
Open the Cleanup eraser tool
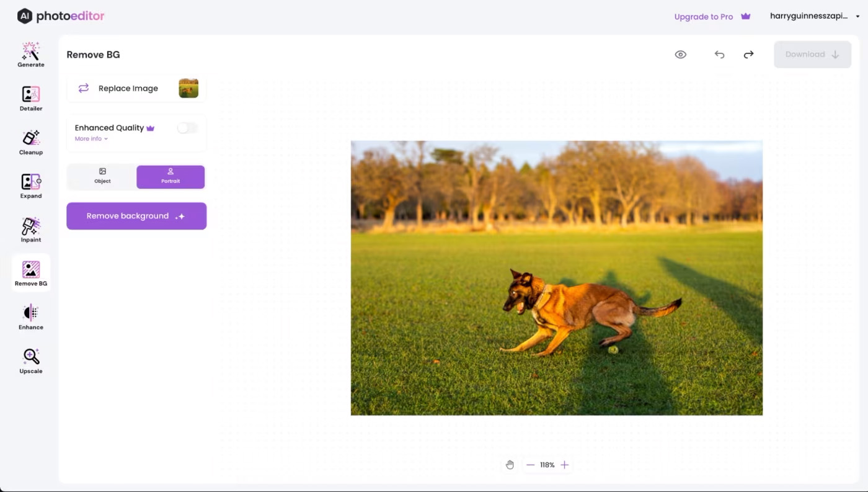tap(30, 142)
